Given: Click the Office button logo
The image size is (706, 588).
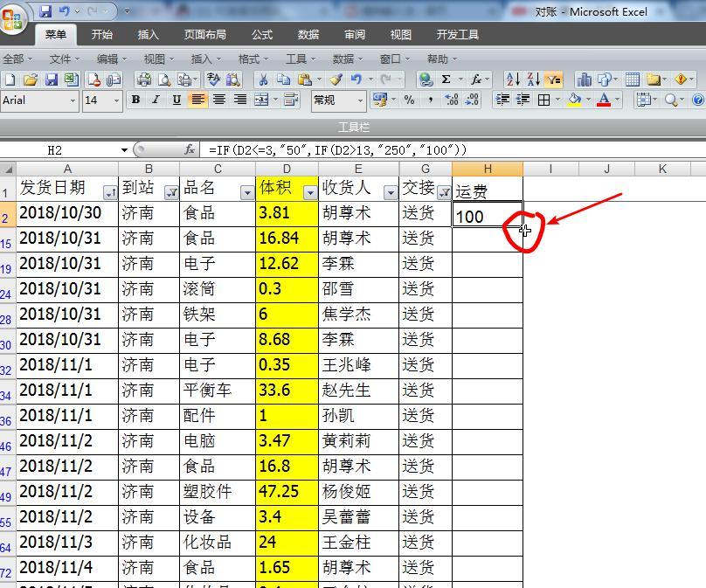Looking at the screenshot, I should (x=12, y=19).
